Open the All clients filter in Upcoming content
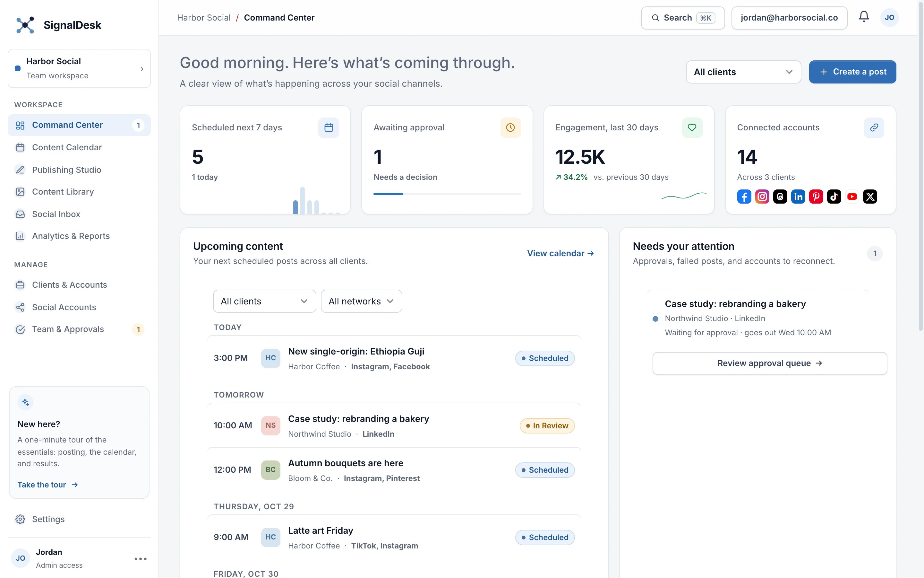The width and height of the screenshot is (924, 578). tap(264, 301)
